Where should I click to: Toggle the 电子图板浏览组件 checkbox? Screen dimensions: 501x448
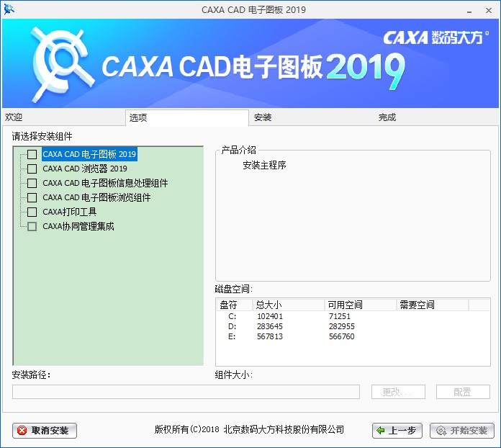[32, 197]
